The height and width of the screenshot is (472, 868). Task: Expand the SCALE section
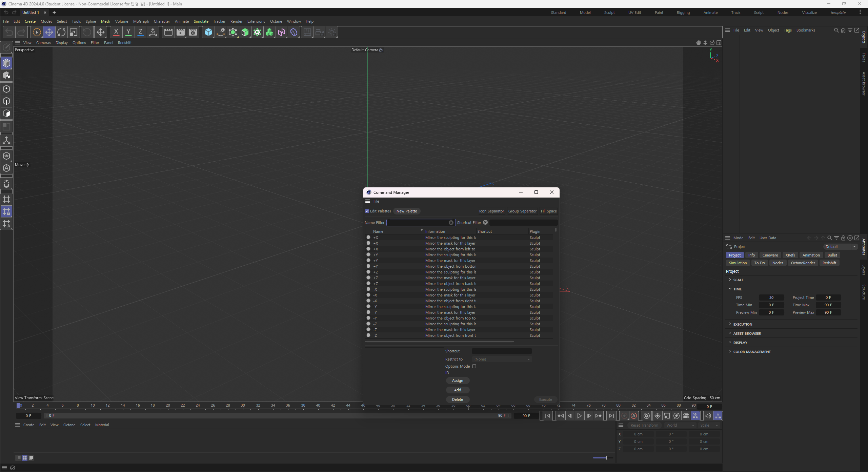click(x=730, y=280)
